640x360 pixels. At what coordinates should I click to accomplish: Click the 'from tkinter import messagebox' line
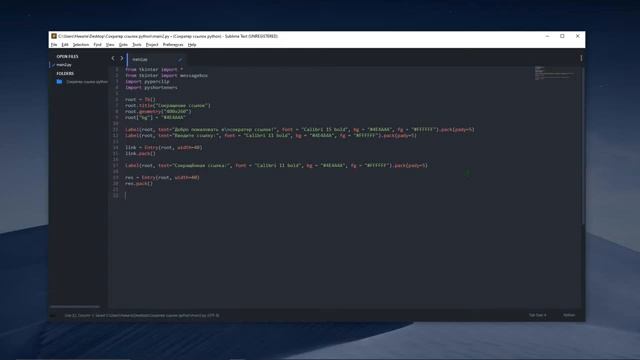point(166,76)
